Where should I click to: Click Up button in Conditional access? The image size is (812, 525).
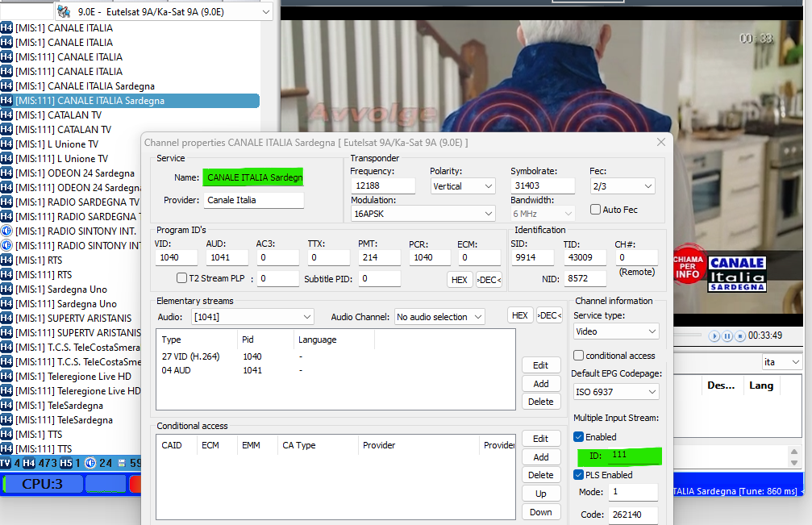click(540, 494)
